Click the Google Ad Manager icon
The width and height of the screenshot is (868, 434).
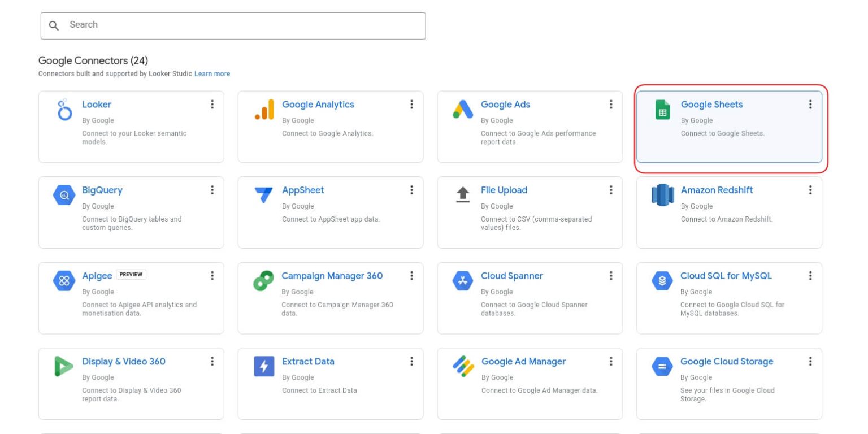463,367
